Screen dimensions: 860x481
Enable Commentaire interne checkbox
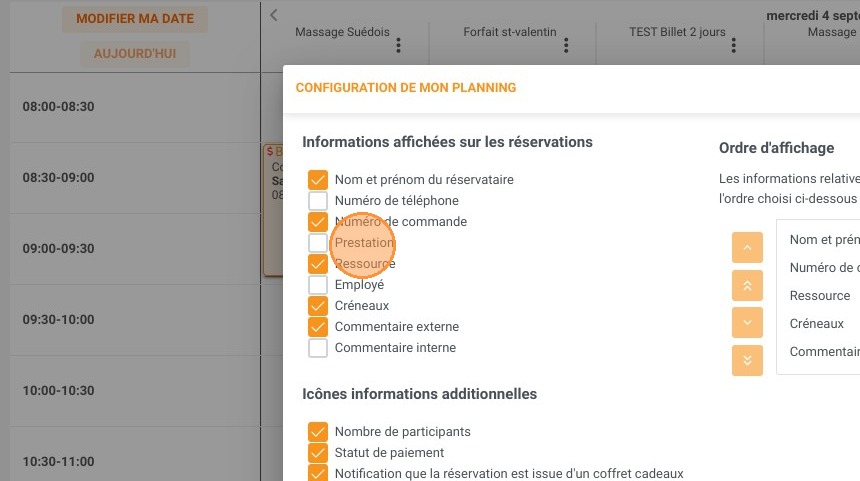pos(318,348)
